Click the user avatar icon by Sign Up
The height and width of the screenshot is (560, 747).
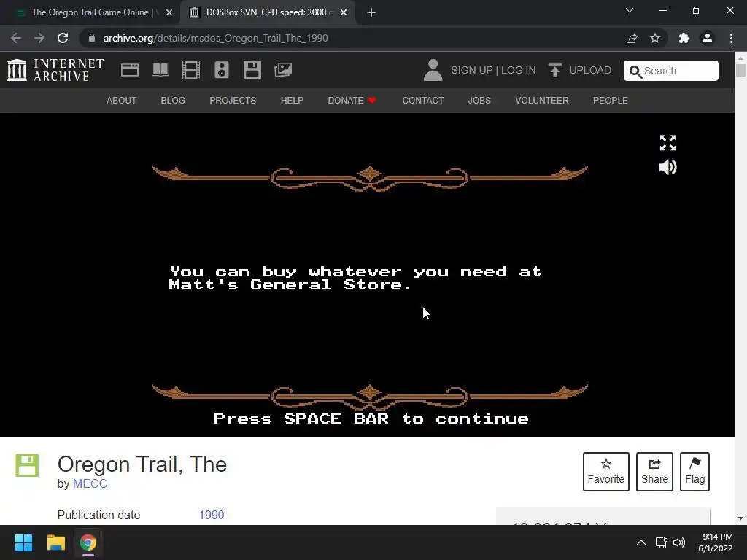tap(433, 70)
